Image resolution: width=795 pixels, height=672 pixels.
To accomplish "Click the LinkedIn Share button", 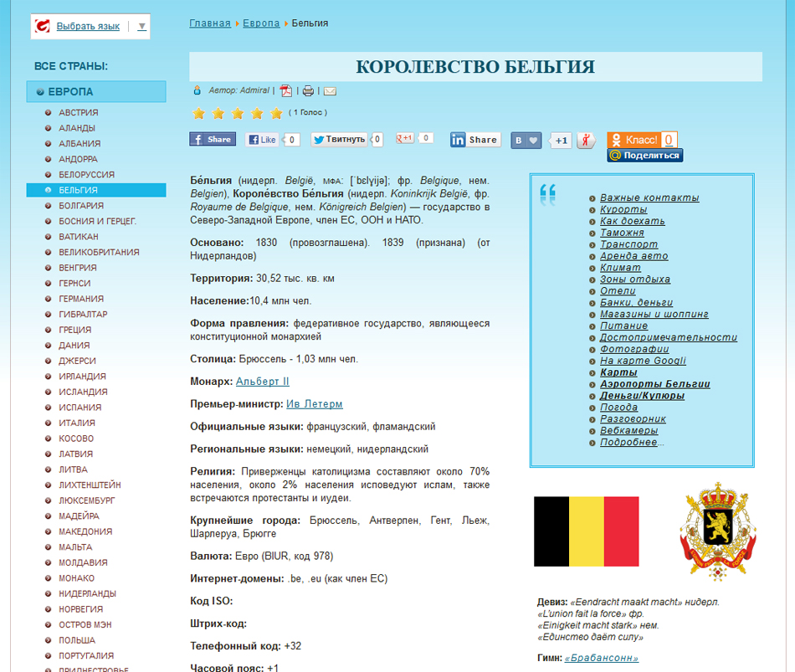I will pyautogui.click(x=475, y=140).
